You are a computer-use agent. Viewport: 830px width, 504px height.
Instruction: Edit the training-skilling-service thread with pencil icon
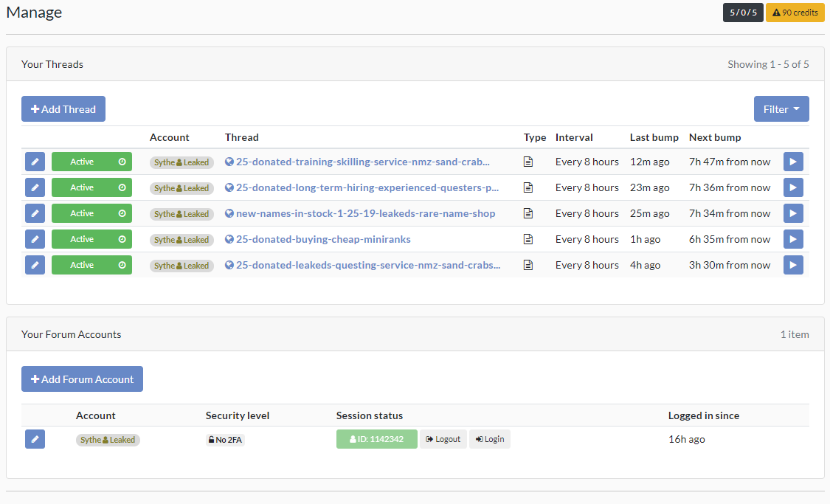coord(35,162)
